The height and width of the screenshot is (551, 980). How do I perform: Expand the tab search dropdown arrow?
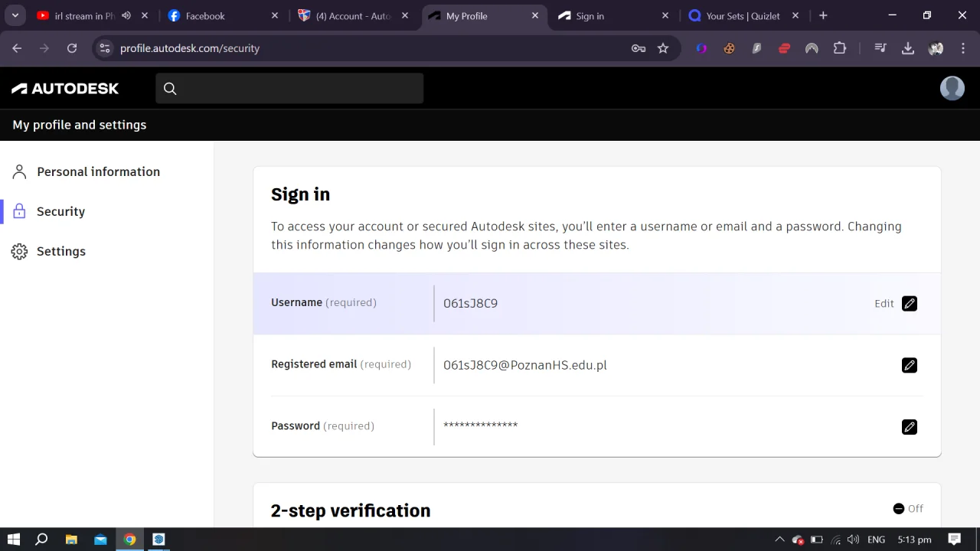pos(15,15)
